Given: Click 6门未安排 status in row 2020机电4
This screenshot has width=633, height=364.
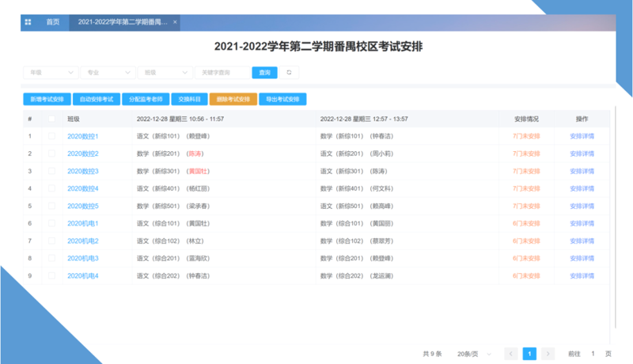Looking at the screenshot, I should coord(526,276).
